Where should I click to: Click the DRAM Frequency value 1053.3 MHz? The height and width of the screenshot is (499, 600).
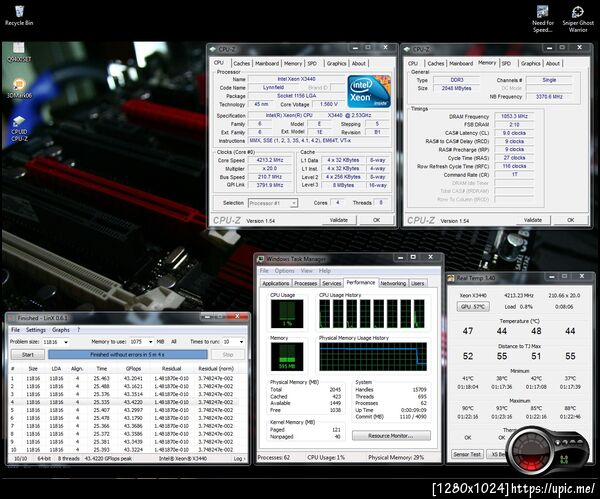coord(514,116)
